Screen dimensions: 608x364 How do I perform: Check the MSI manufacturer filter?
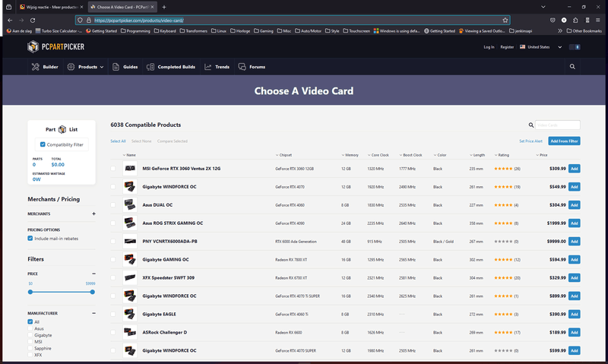tap(30, 341)
